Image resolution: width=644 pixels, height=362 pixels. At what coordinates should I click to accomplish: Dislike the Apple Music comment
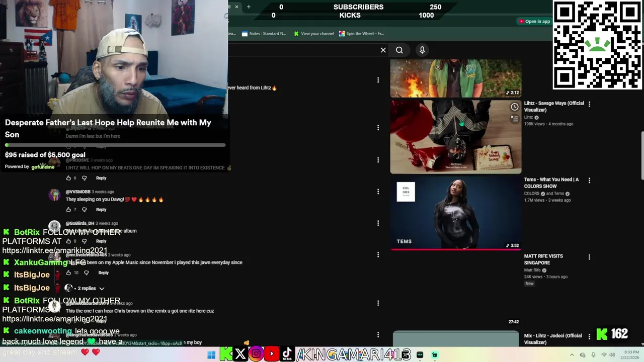[86, 273]
